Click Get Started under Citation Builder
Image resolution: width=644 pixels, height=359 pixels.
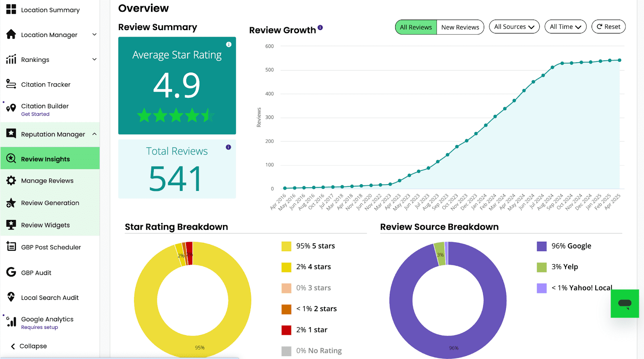(x=35, y=114)
